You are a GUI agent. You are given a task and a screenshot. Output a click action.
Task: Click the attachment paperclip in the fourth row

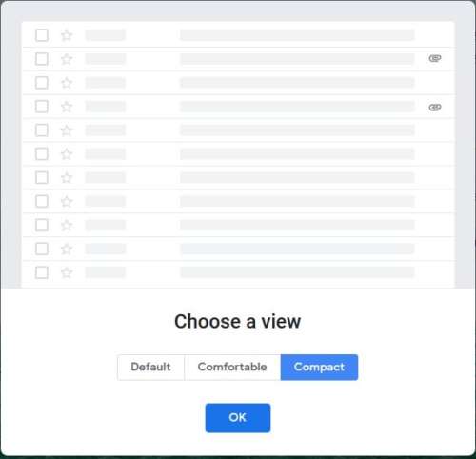click(435, 108)
